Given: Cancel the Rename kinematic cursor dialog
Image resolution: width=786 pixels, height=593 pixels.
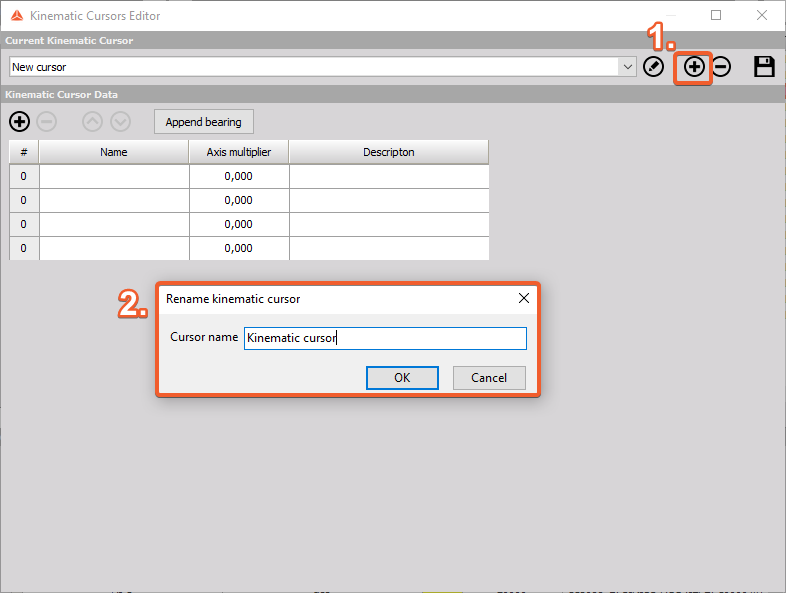Looking at the screenshot, I should pyautogui.click(x=489, y=377).
